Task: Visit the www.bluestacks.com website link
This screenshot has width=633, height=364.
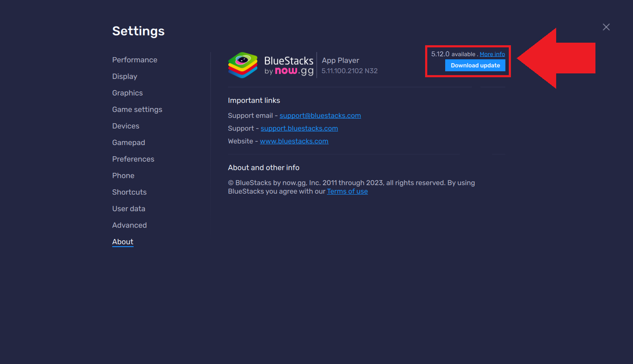Action: coord(294,141)
